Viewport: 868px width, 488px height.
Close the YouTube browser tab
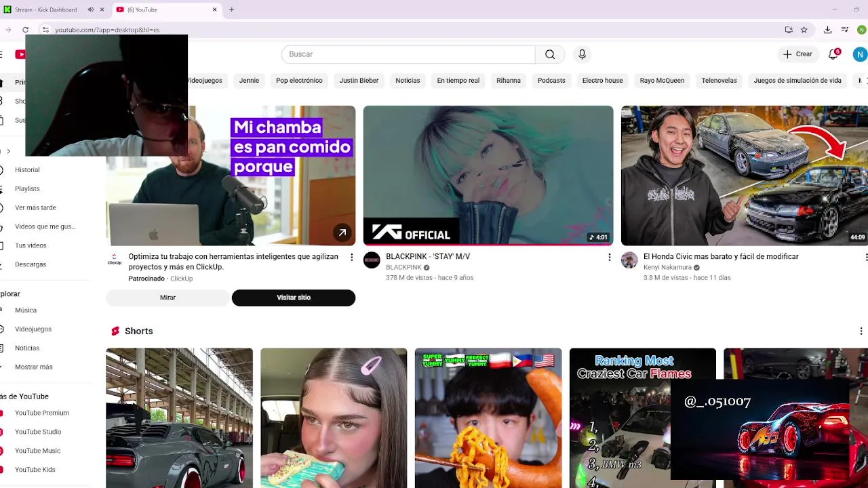(x=215, y=9)
